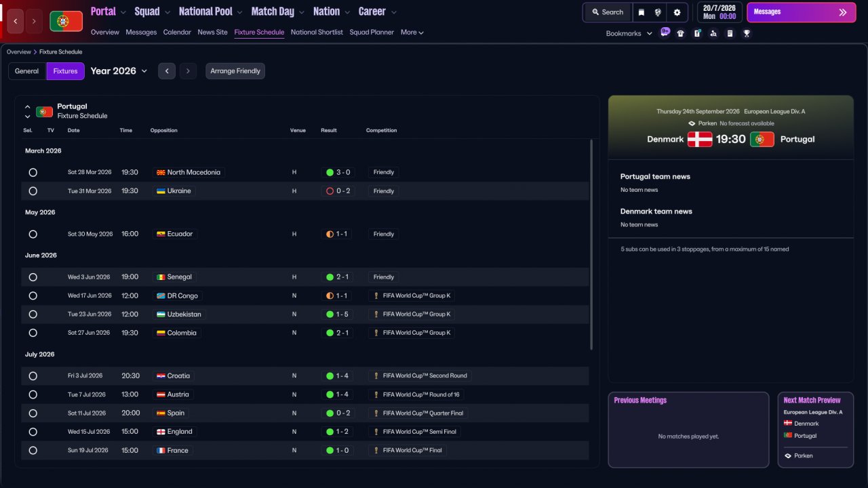868x488 pixels.
Task: Click the up chevron beside Portugal heading
Action: point(28,107)
